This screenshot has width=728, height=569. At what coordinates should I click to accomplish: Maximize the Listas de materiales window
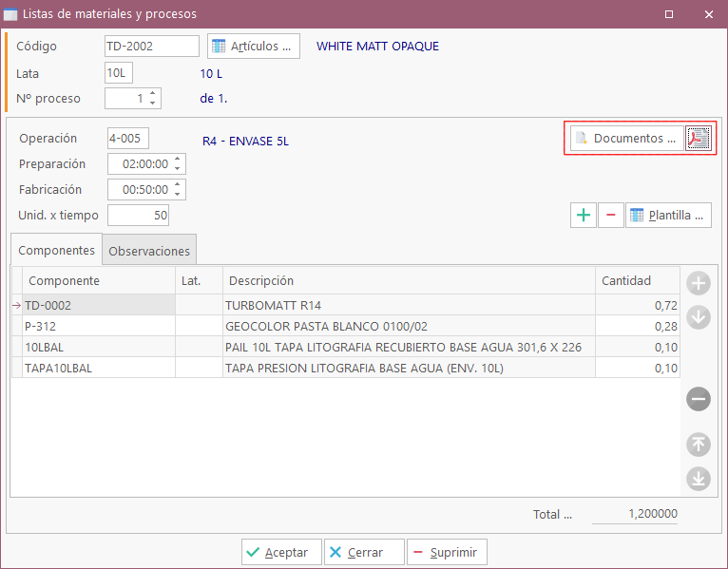pyautogui.click(x=669, y=14)
